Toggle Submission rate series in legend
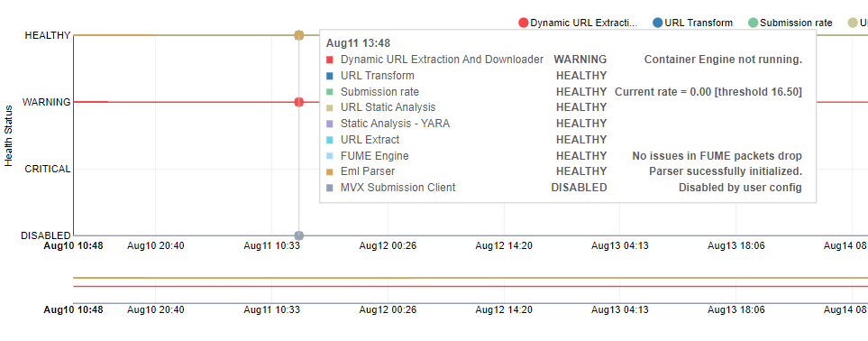The height and width of the screenshot is (341, 868). click(790, 23)
